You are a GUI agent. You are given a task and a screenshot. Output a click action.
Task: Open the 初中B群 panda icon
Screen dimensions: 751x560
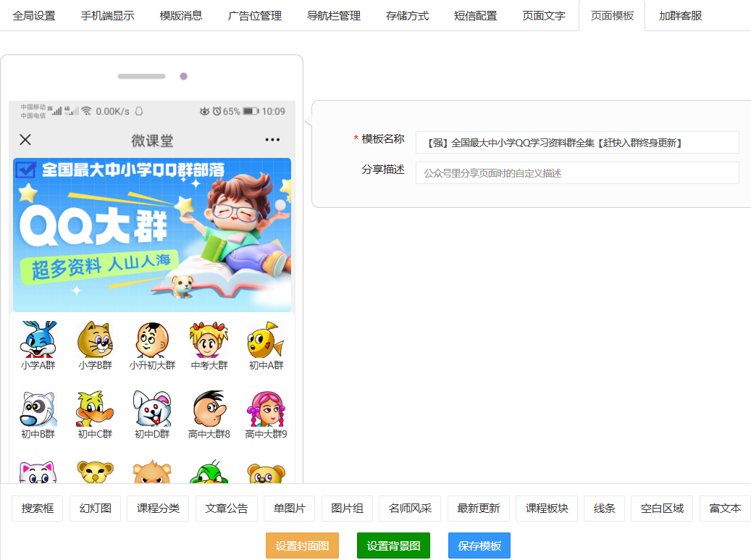pyautogui.click(x=38, y=409)
